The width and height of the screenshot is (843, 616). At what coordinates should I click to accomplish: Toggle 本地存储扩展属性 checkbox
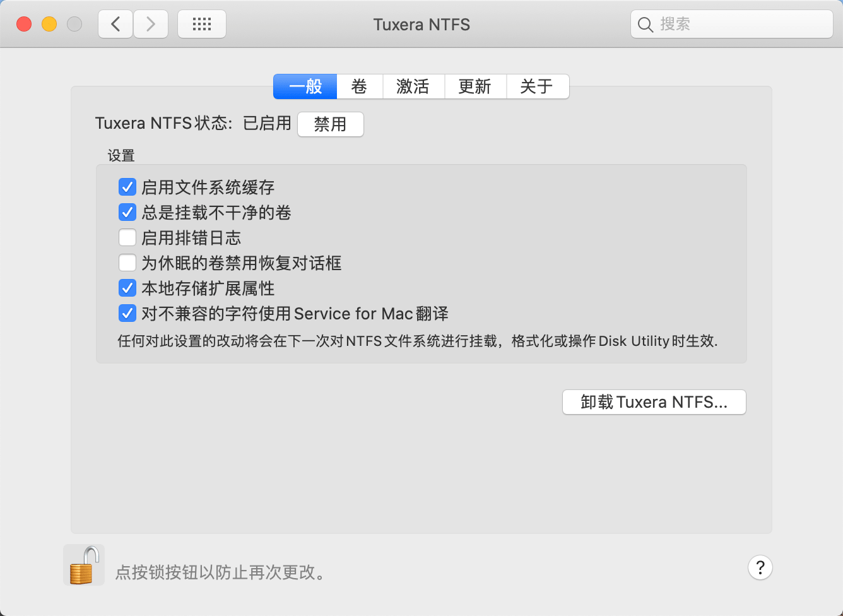coord(127,288)
